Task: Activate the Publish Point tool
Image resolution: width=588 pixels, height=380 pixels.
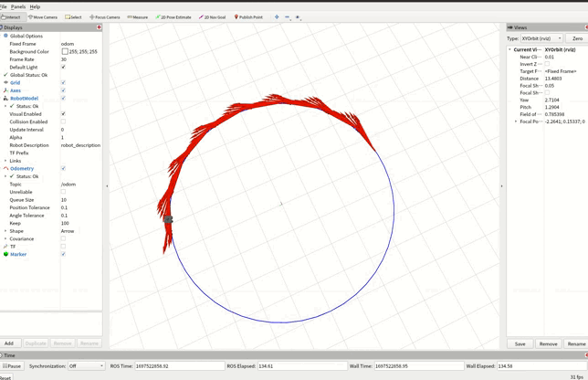Action: pyautogui.click(x=248, y=16)
